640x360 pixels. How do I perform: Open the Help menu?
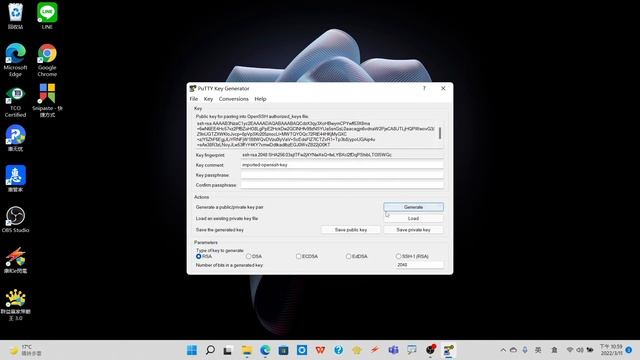pos(260,99)
